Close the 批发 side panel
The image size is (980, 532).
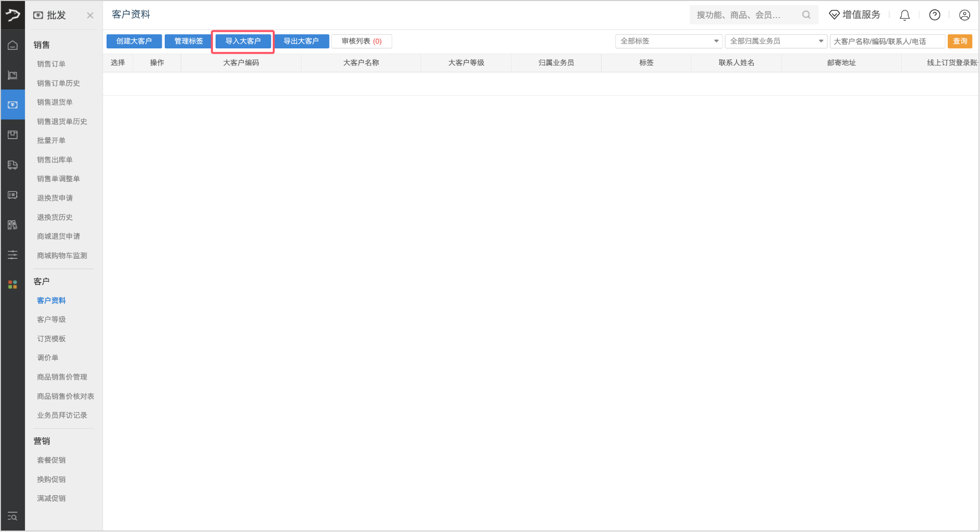90,15
